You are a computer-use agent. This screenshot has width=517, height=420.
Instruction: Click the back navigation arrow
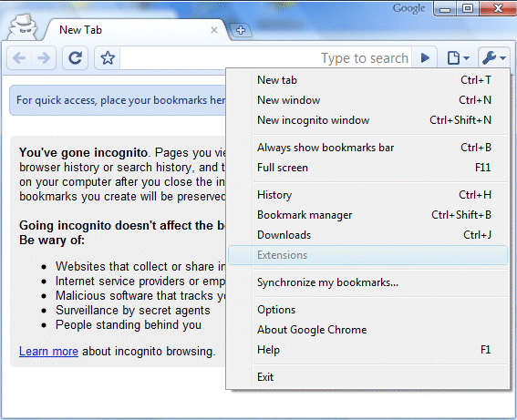tap(19, 58)
